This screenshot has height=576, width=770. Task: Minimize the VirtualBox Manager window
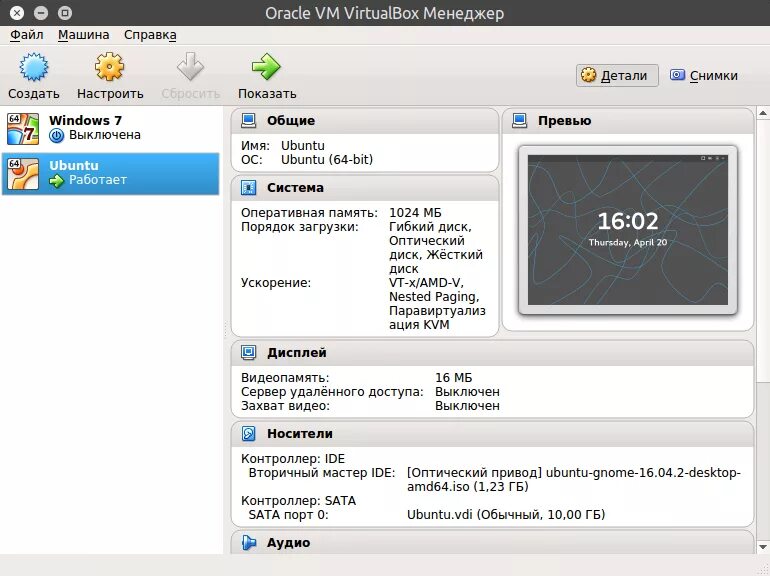click(41, 13)
